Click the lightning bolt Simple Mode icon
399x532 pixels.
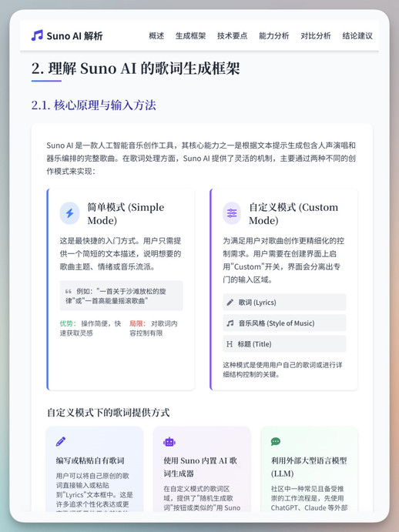[x=69, y=213]
